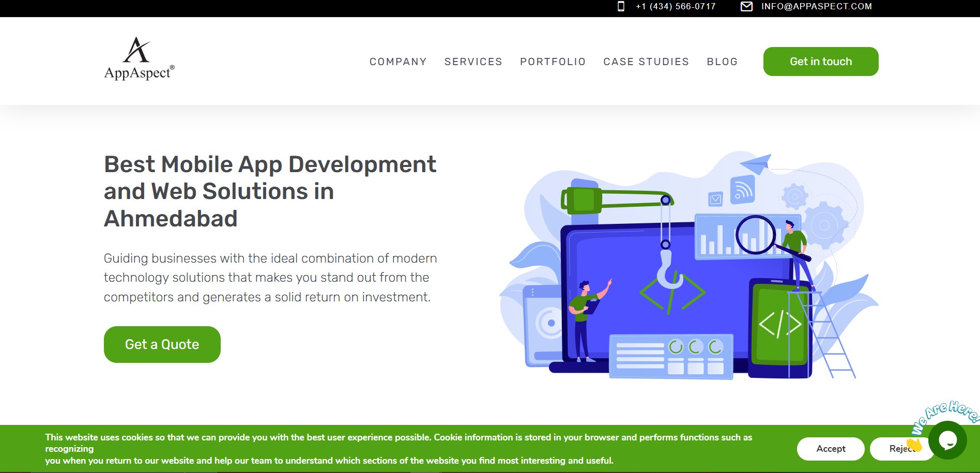The height and width of the screenshot is (473, 980).
Task: Click the green phone code brackets graphic
Action: 780,324
